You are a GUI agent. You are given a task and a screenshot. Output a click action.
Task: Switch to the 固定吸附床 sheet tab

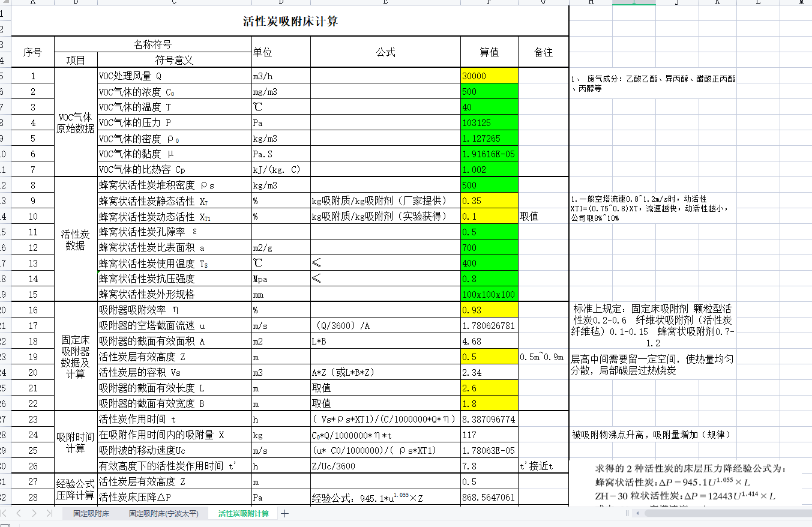[91, 514]
